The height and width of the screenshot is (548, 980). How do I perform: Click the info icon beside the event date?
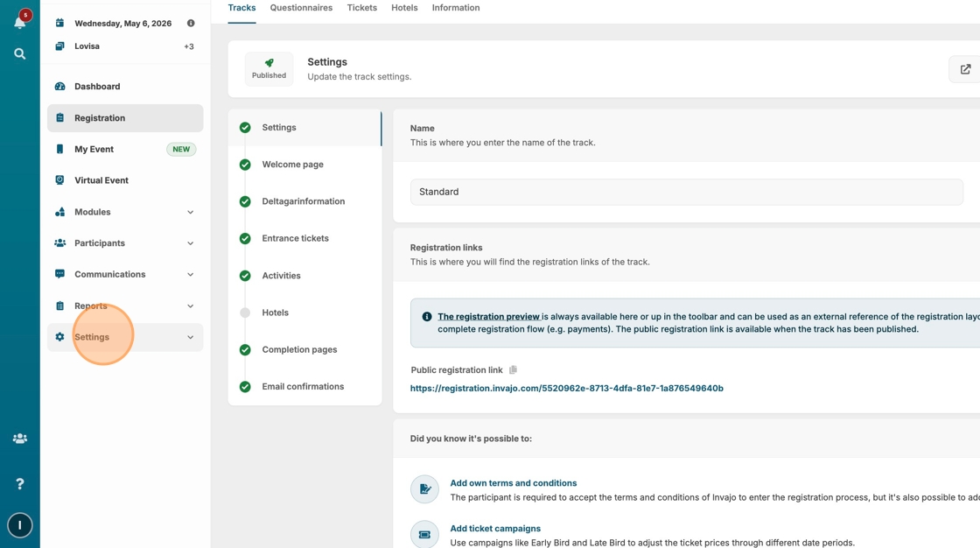[x=191, y=24]
